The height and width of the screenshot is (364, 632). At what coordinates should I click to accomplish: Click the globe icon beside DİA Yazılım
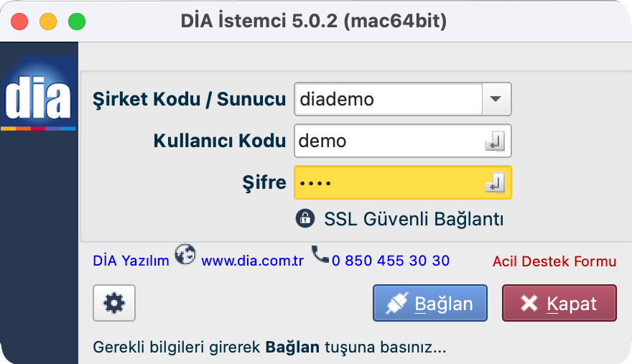coord(185,256)
